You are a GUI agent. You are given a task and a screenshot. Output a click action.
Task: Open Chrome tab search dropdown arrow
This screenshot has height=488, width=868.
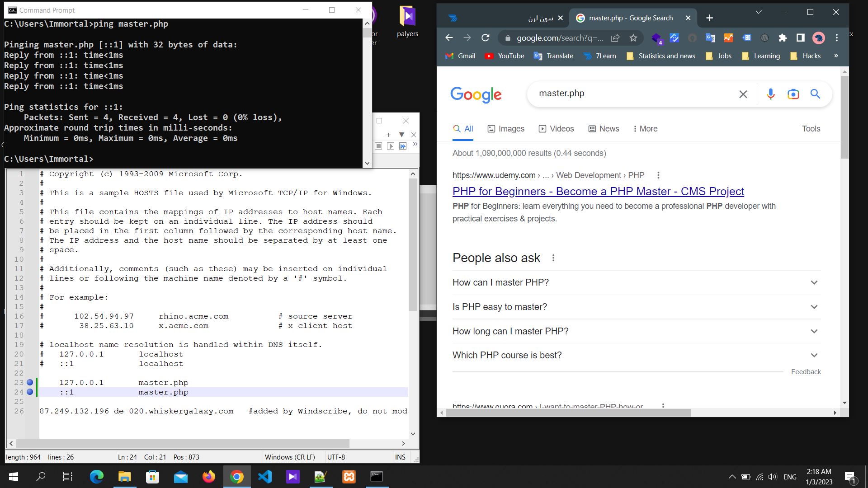(759, 12)
